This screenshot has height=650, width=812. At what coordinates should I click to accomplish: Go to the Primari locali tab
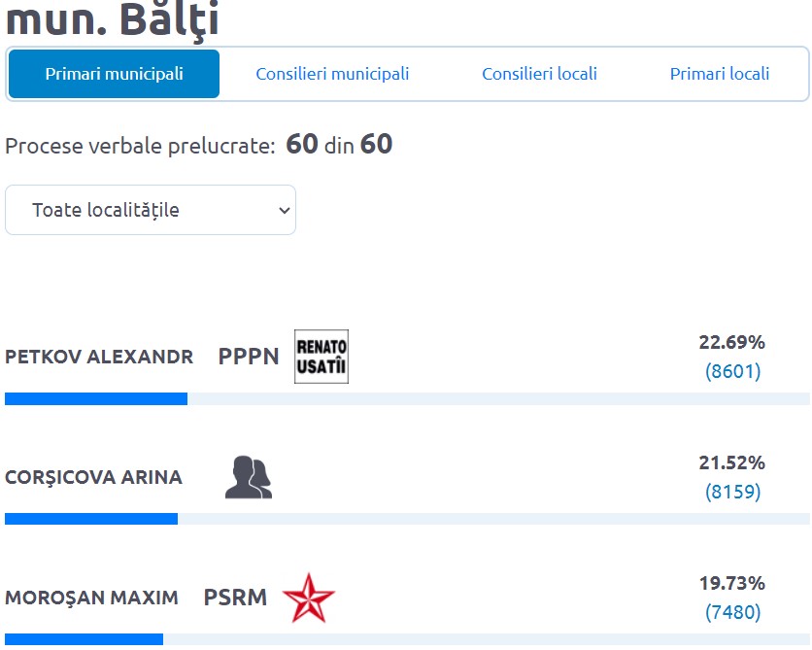(x=720, y=74)
